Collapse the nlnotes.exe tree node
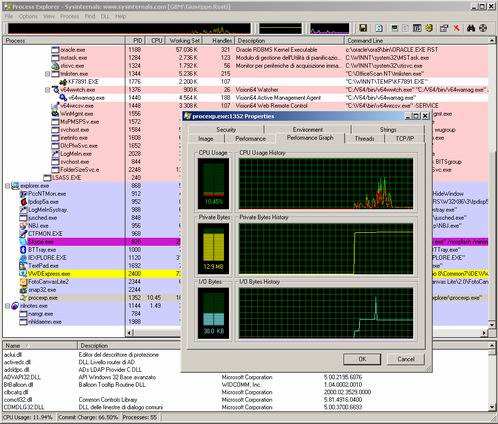Viewport: 498px width, 424px height. tap(7, 306)
